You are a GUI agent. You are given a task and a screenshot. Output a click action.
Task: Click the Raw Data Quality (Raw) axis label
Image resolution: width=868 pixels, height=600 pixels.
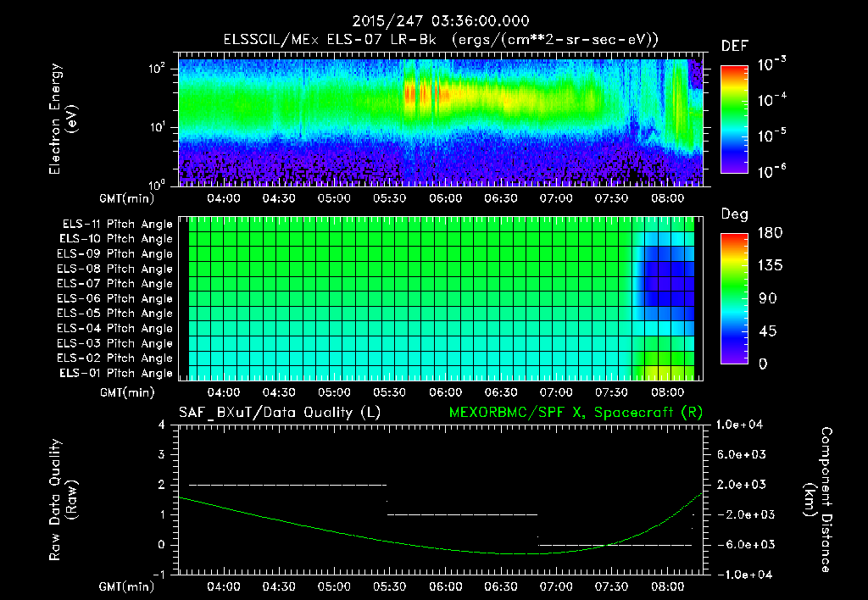[63, 500]
